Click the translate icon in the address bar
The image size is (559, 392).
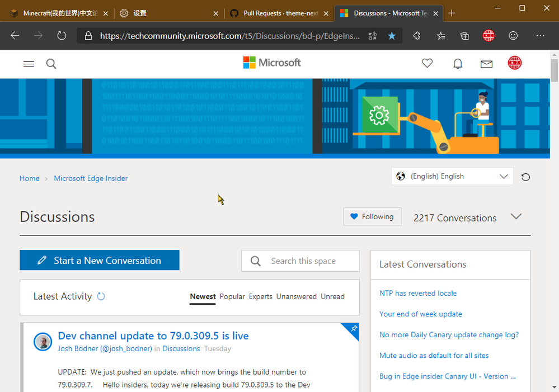pos(373,36)
